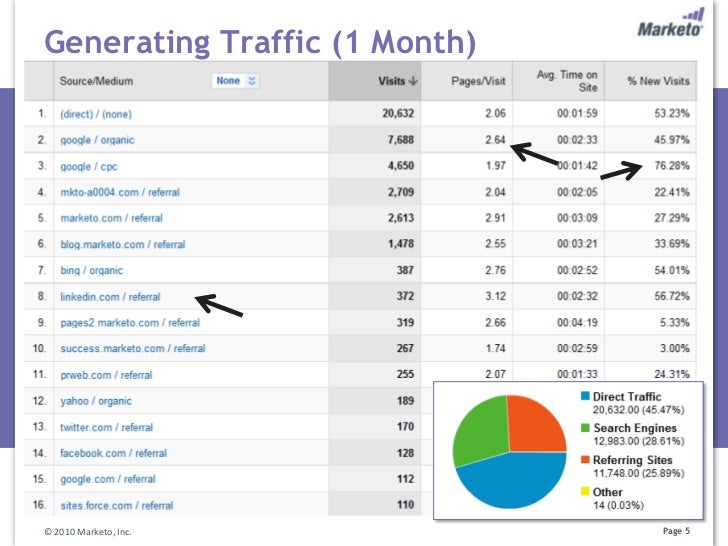Open the marketo.com / referral link

pos(111,218)
